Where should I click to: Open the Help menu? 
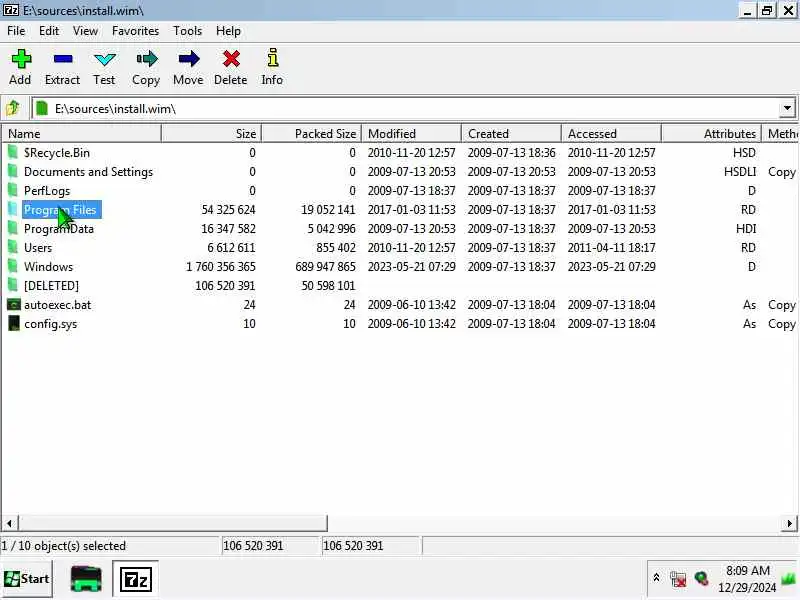click(x=228, y=31)
